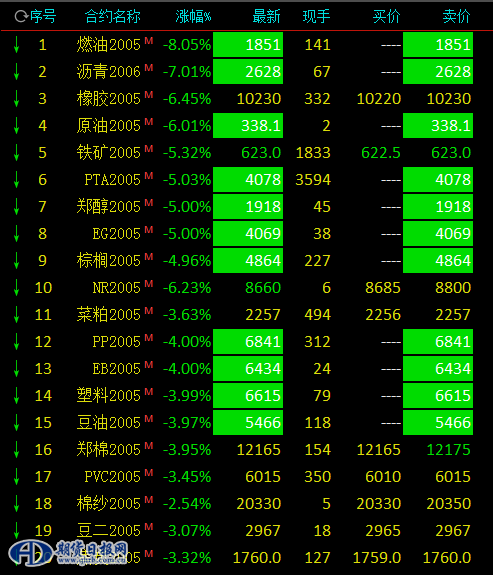This screenshot has width=493, height=575.
Task: Sort by the 涨幅% column header
Action: (193, 17)
